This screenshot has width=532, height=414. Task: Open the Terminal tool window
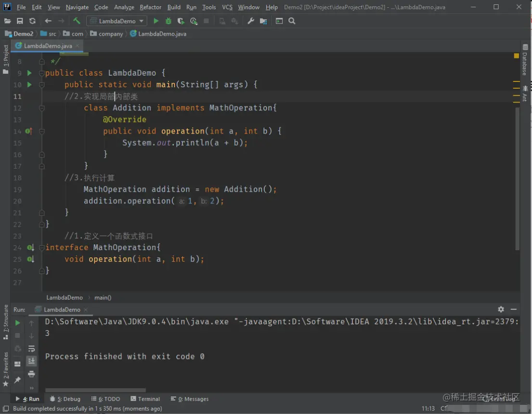(145, 399)
